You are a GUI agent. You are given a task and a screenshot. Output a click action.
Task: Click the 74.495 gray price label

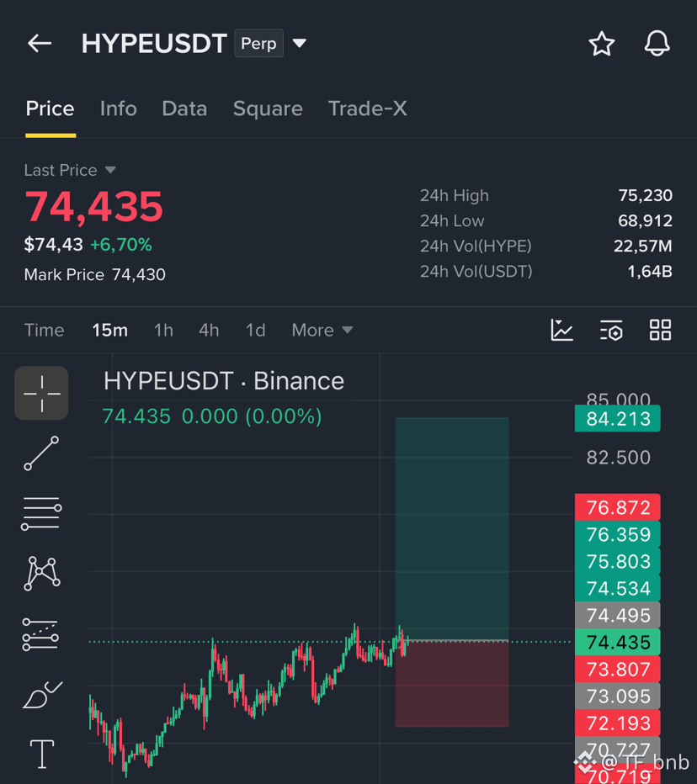[x=617, y=615]
